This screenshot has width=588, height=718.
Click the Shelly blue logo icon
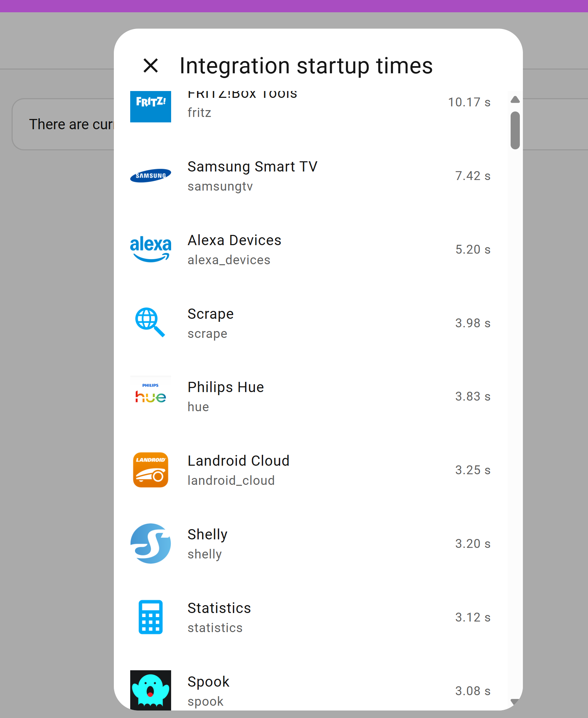pyautogui.click(x=151, y=543)
